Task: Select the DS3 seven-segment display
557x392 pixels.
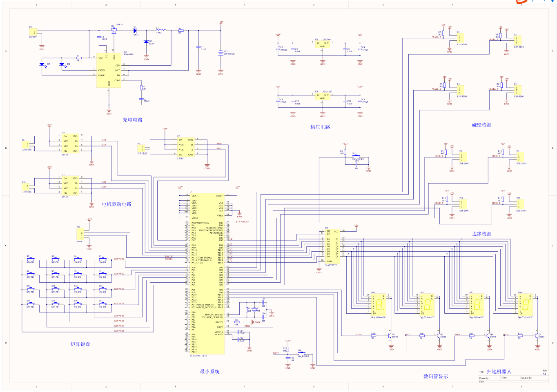Action: (477, 305)
